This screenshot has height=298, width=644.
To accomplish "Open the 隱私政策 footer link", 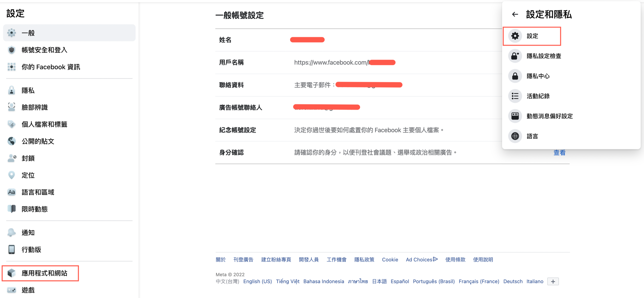I will (x=364, y=259).
